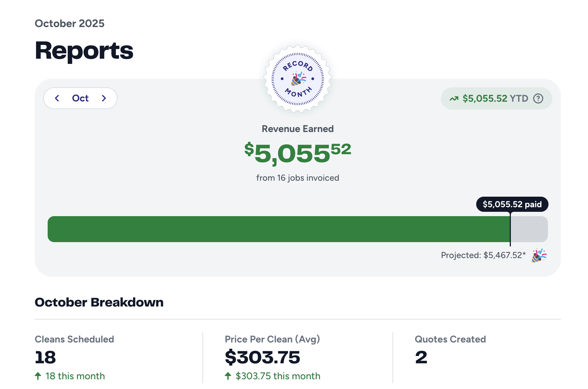
Task: Select the Cleans Scheduled stat 18
Action: pos(45,357)
